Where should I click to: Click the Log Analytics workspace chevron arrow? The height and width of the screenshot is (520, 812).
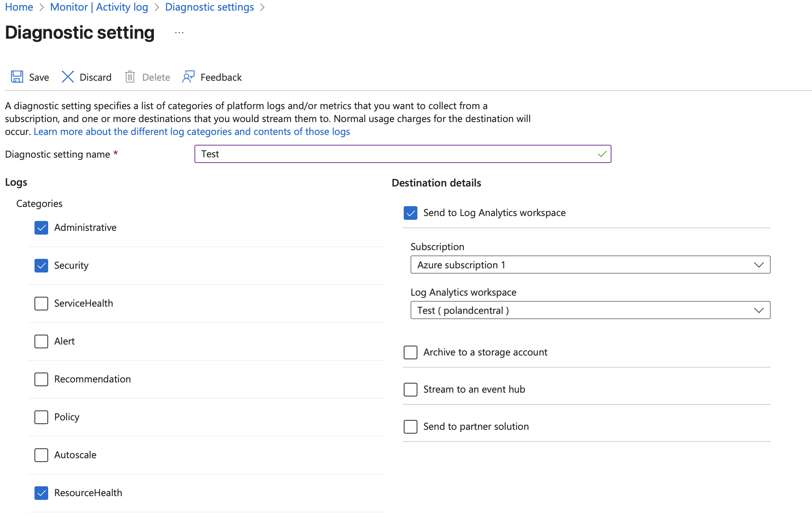(759, 310)
